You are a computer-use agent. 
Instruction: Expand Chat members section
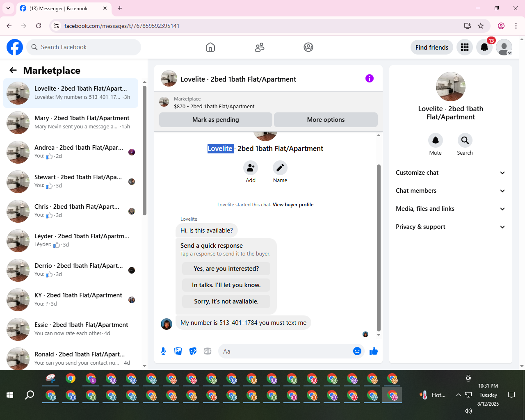point(450,191)
